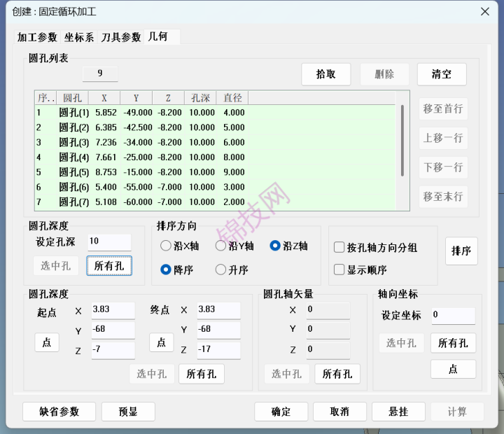Select row 圆孔(5) in the list
The height and width of the screenshot is (434, 504).
(215, 172)
